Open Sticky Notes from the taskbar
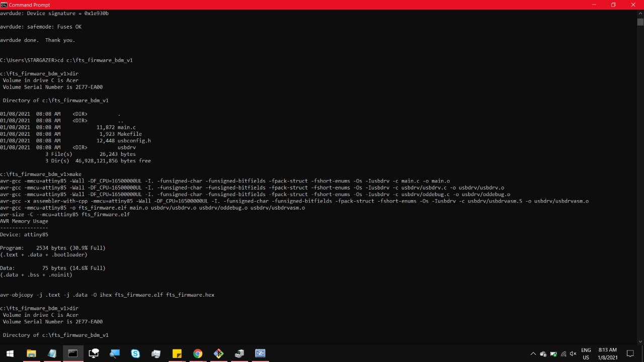Screen dimensions: 644x362 click(177, 353)
